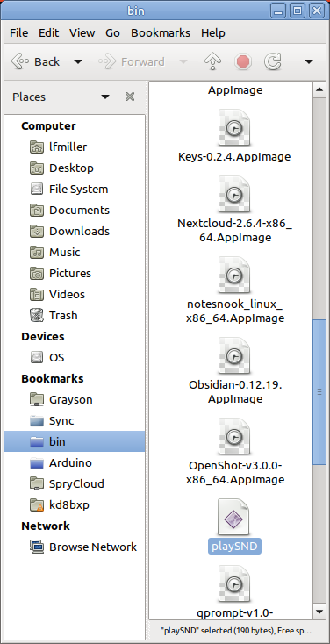Open Browse Network in sidebar
The width and height of the screenshot is (330, 644).
pyautogui.click(x=83, y=547)
